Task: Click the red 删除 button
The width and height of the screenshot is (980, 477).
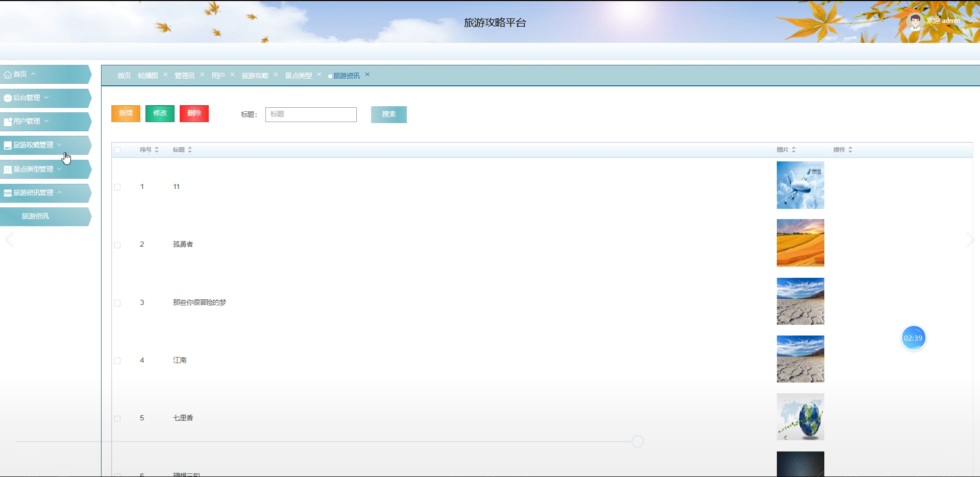Action: pyautogui.click(x=194, y=113)
